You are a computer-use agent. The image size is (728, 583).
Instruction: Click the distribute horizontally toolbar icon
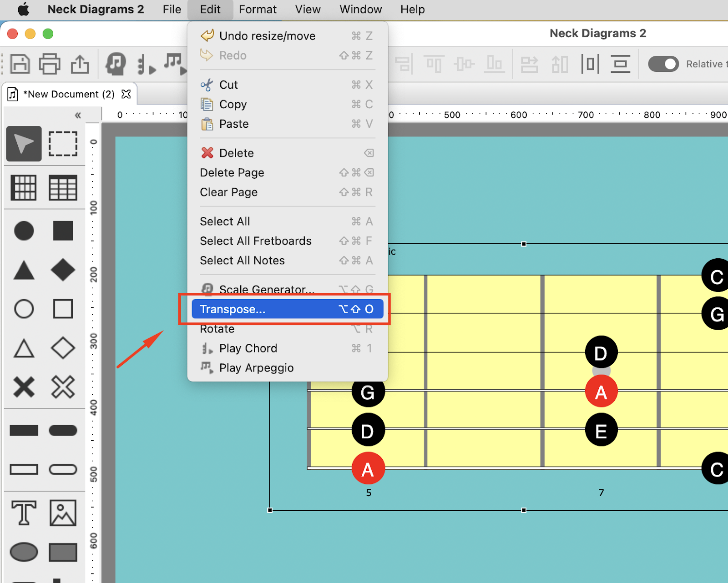tap(590, 64)
